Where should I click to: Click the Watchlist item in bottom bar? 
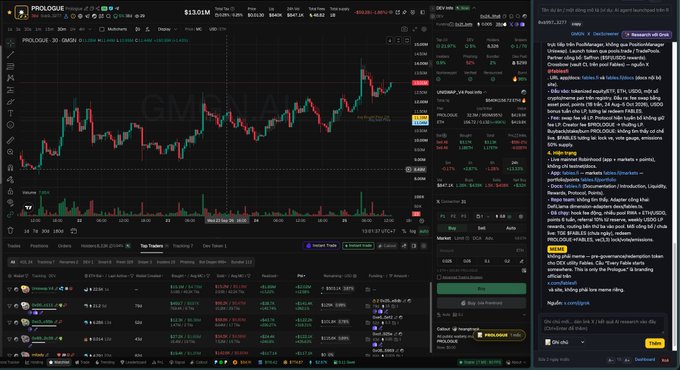coord(59,362)
